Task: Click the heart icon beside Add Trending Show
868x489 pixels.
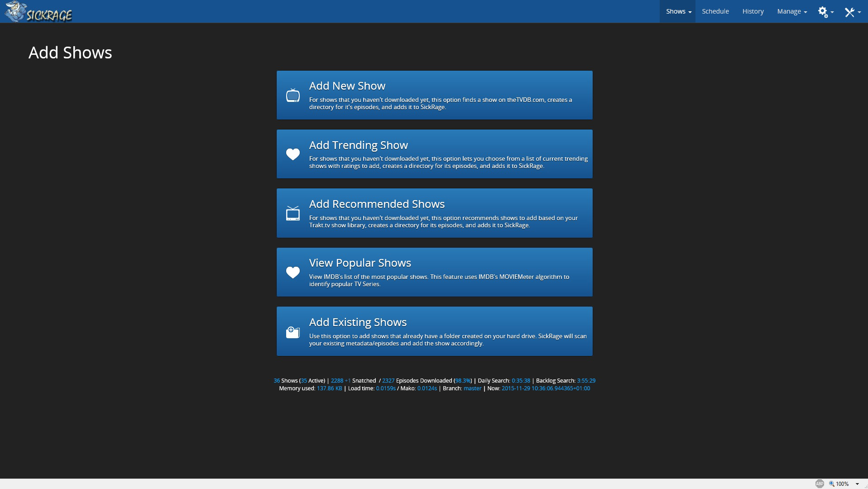Action: click(293, 154)
